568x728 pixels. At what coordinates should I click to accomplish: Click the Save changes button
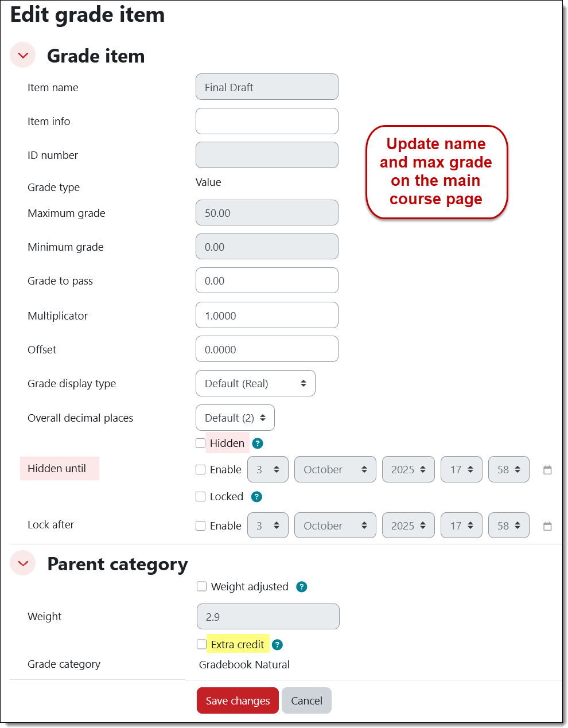tap(238, 700)
